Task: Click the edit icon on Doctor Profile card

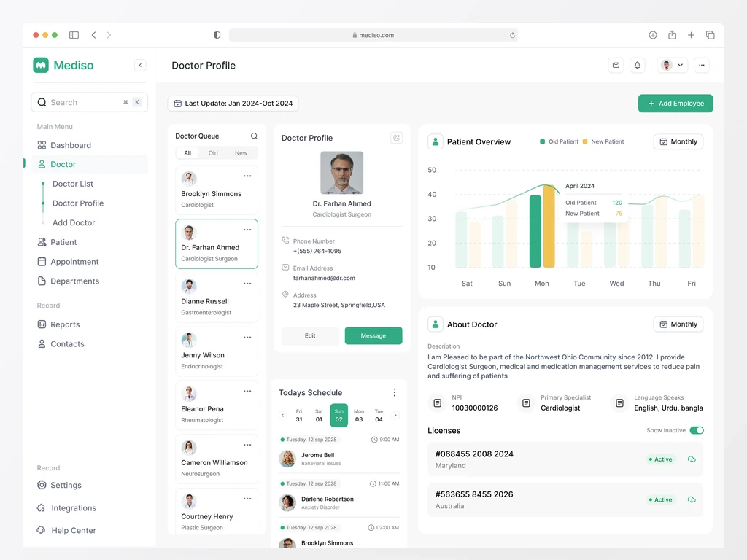Action: pyautogui.click(x=396, y=138)
